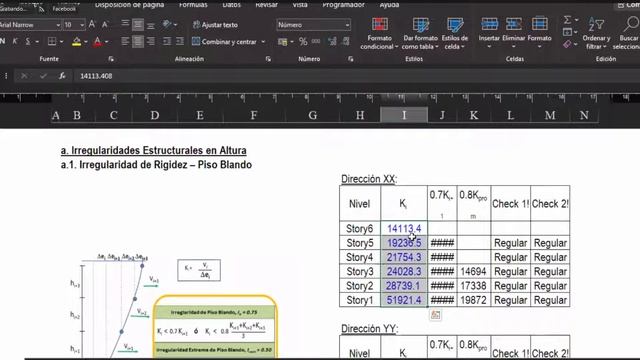Open the Disposición de página tab
This screenshot has width=640, height=360.
pos(129,5)
